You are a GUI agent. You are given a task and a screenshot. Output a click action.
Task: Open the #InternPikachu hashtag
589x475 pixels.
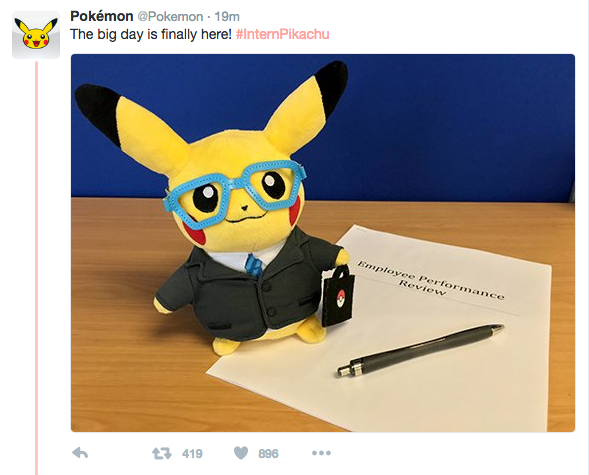[282, 34]
